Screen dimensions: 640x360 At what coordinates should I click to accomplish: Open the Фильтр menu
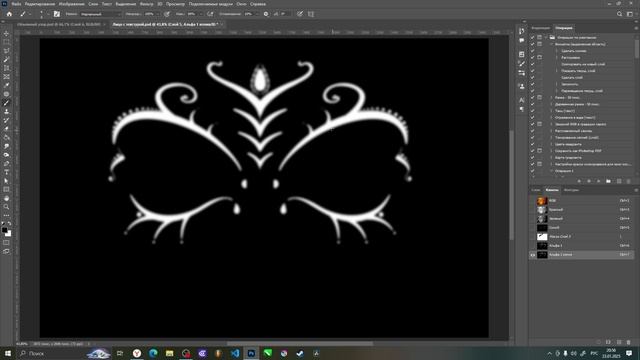click(147, 4)
